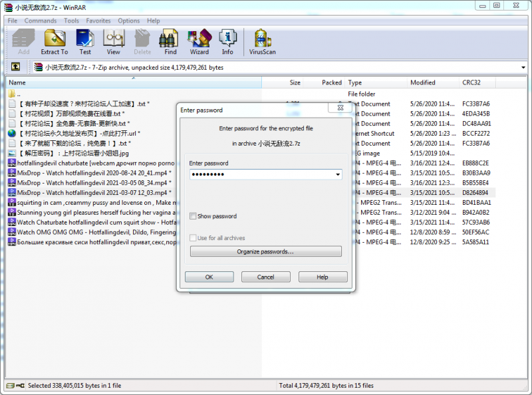Open the Commands menu
Screen dimensions: 532x395
(41, 21)
